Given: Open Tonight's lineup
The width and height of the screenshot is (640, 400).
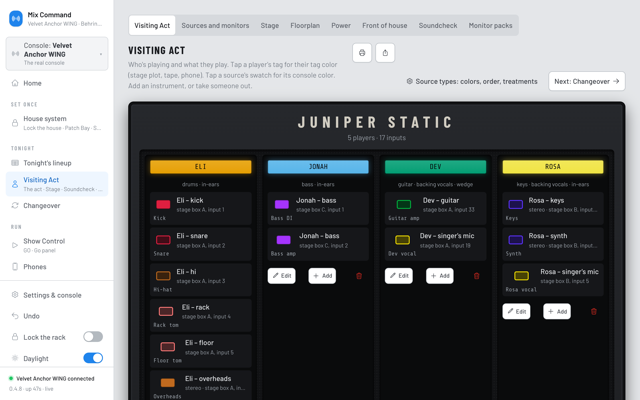Looking at the screenshot, I should [x=57, y=163].
